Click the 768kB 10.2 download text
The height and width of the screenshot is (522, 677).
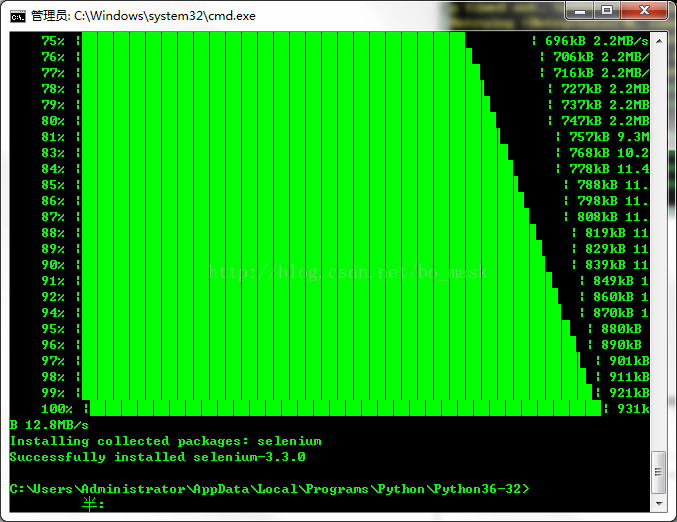tap(609, 152)
